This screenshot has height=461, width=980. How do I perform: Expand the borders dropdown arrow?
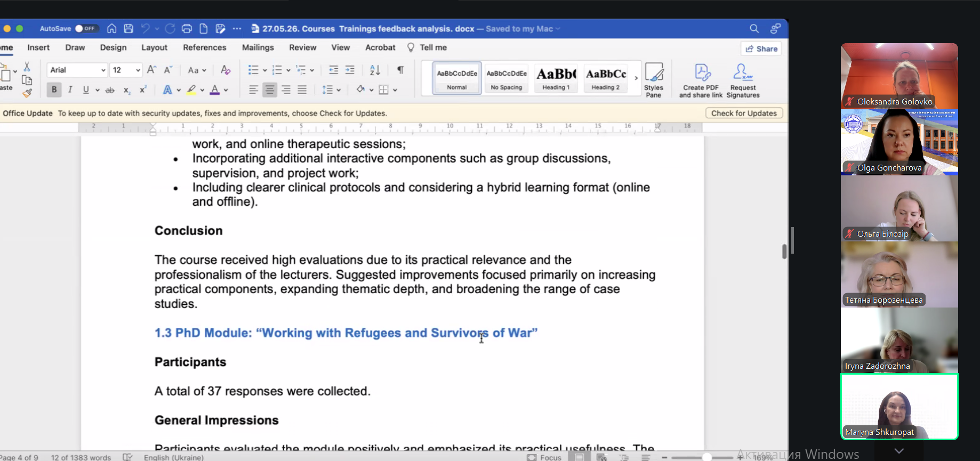pyautogui.click(x=395, y=90)
